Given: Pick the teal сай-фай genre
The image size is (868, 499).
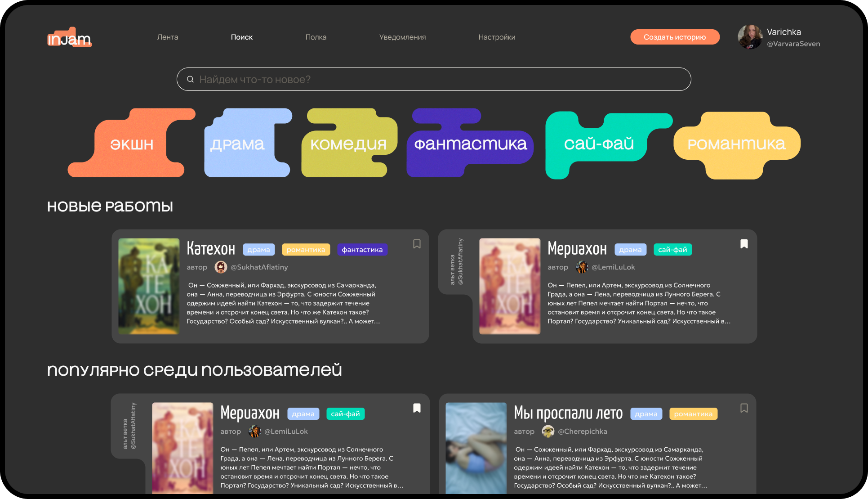Looking at the screenshot, I should 598,144.
